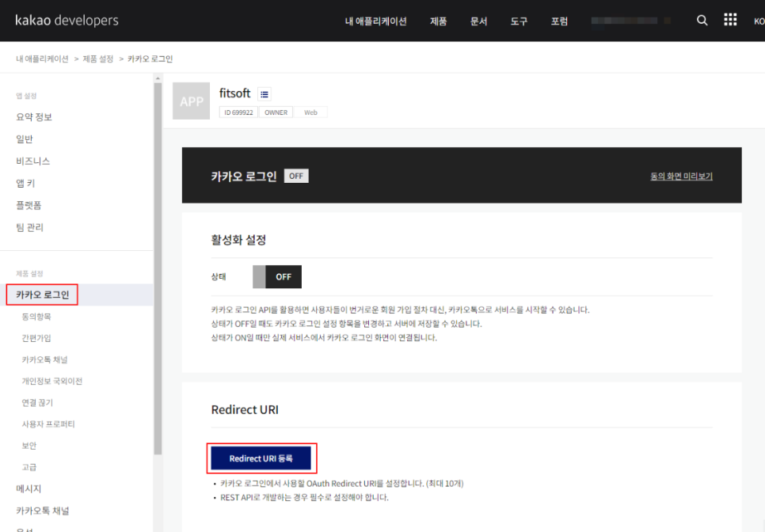This screenshot has width=765, height=532.
Task: Click the fitsoft app name
Action: (234, 93)
